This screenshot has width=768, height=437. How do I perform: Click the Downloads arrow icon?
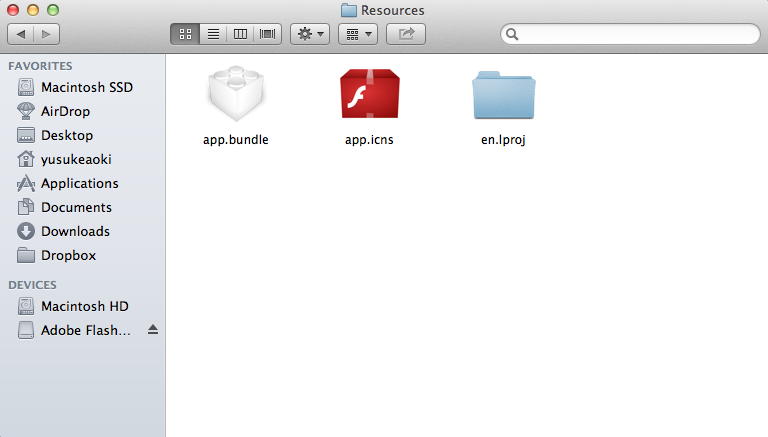pos(26,231)
